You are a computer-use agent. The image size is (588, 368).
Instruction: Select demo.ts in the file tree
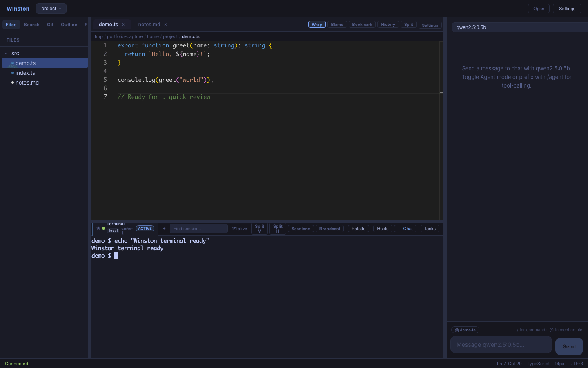(45, 63)
